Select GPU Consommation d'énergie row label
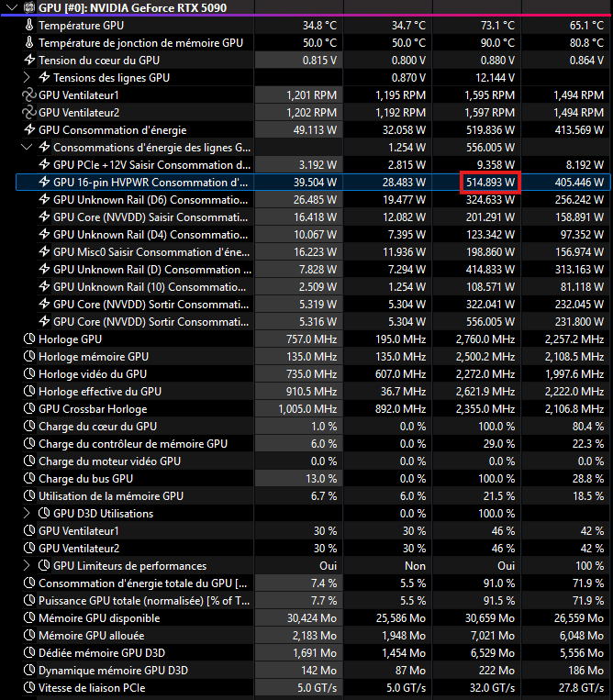 (x=113, y=130)
